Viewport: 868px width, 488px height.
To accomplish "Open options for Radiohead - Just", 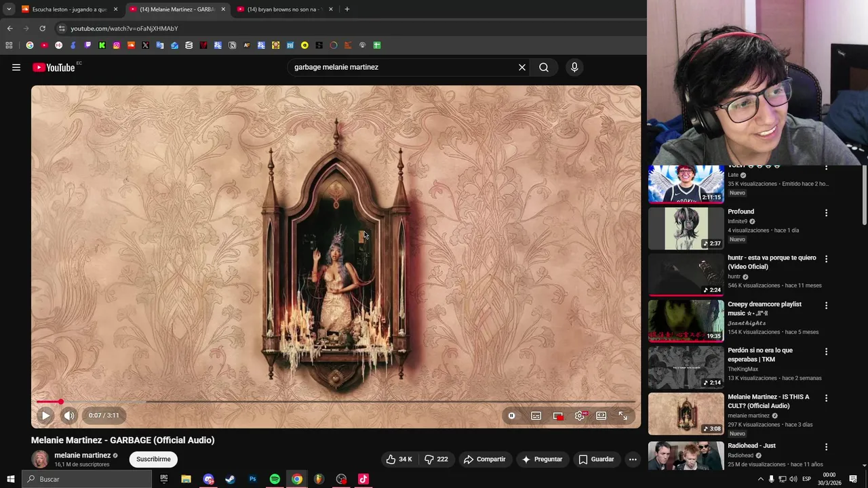I will pyautogui.click(x=826, y=447).
